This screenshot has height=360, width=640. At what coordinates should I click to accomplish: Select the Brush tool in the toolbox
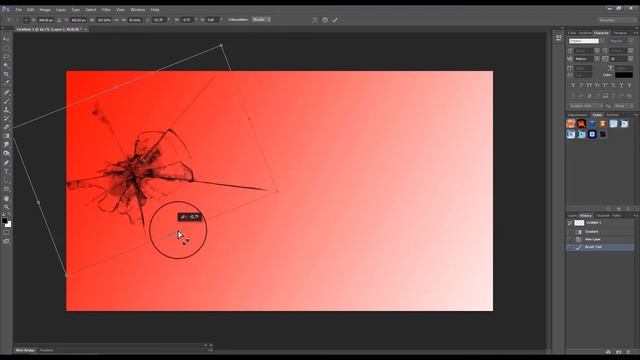[6, 101]
